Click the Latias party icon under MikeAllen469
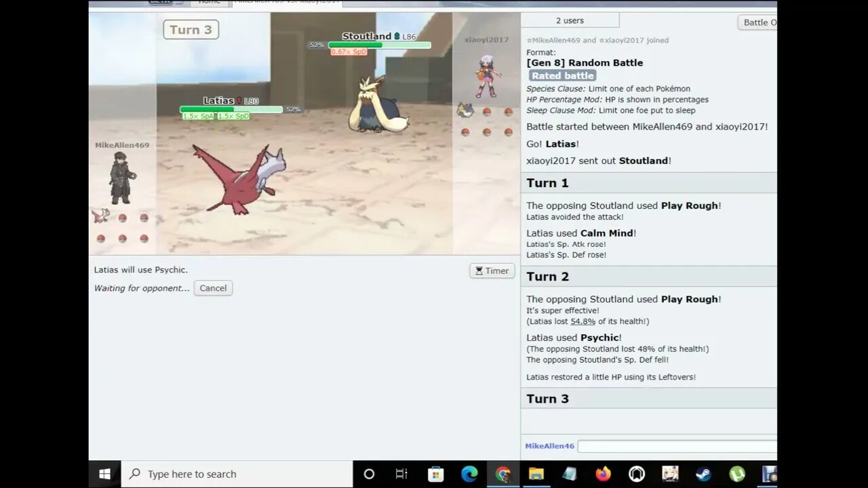This screenshot has height=488, width=868. [100, 216]
